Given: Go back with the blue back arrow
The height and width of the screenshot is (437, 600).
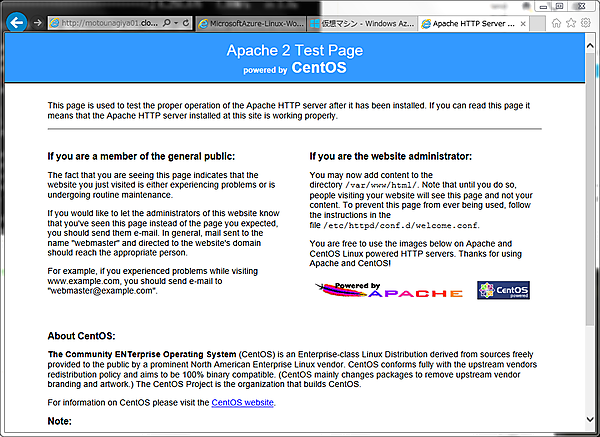Looking at the screenshot, I should 16,23.
